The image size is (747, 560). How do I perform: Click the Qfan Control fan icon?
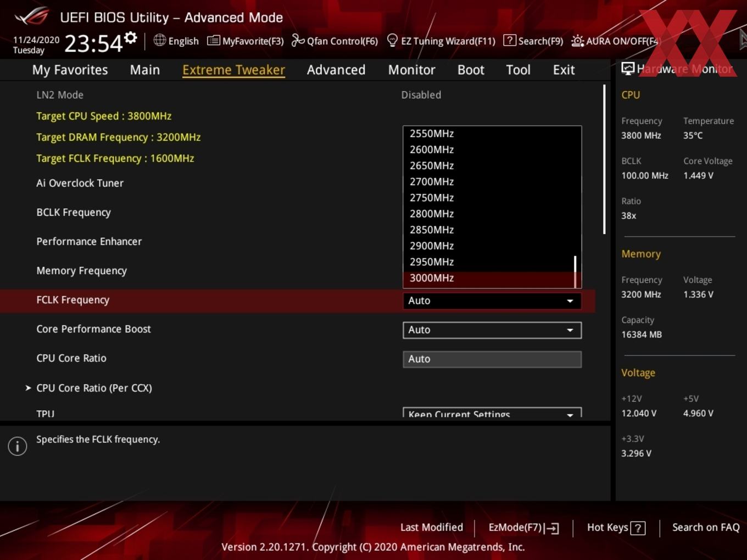click(x=298, y=41)
